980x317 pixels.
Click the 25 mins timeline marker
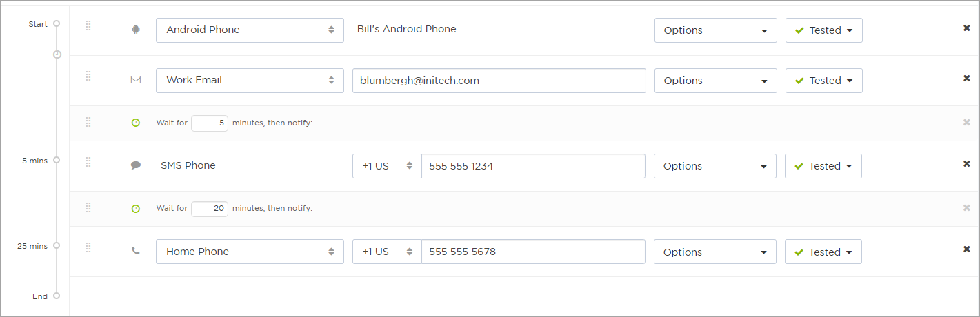[57, 245]
